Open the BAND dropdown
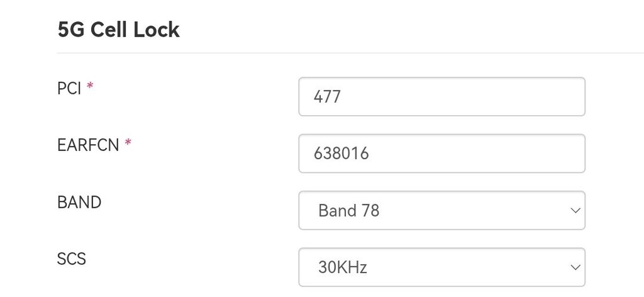Screen dimensions: 644x297 point(441,210)
